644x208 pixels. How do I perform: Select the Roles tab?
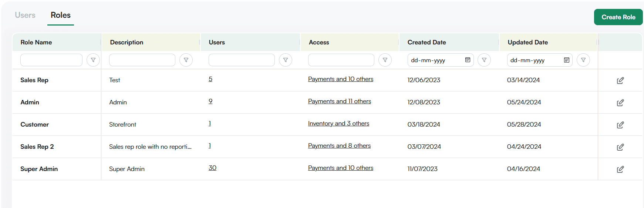pos(61,15)
